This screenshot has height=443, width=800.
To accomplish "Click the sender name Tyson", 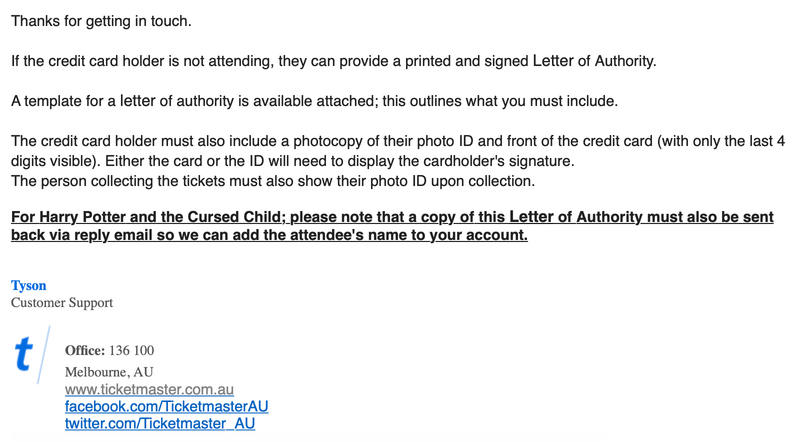I will 28,285.
